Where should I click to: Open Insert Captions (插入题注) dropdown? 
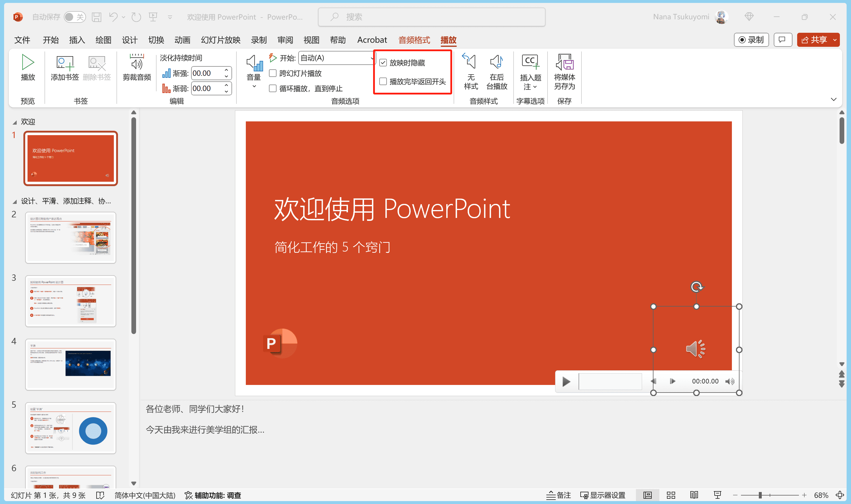(535, 87)
